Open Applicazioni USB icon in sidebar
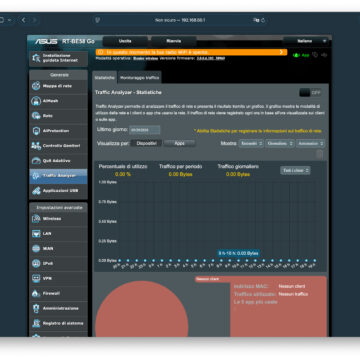Viewport: 360px width, 360px height. (36, 191)
